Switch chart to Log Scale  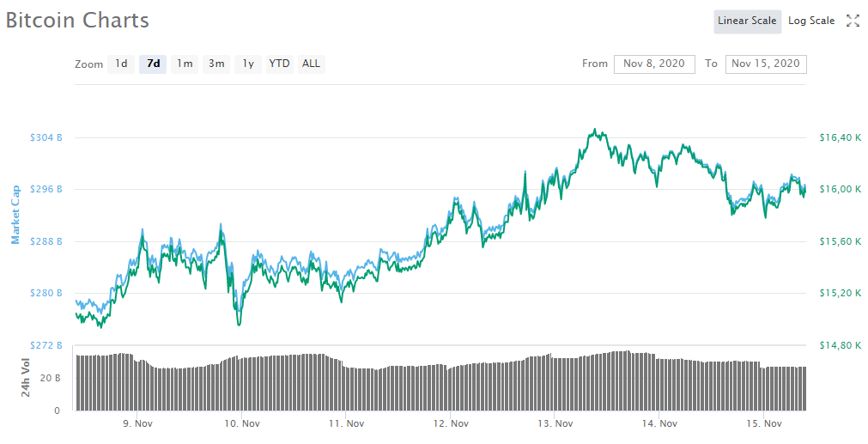coord(811,21)
